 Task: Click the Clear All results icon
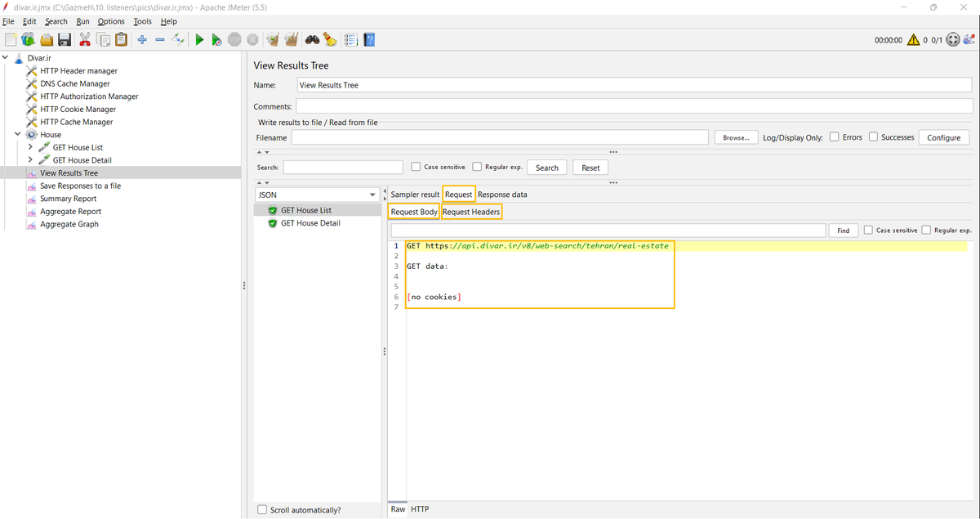tap(291, 39)
